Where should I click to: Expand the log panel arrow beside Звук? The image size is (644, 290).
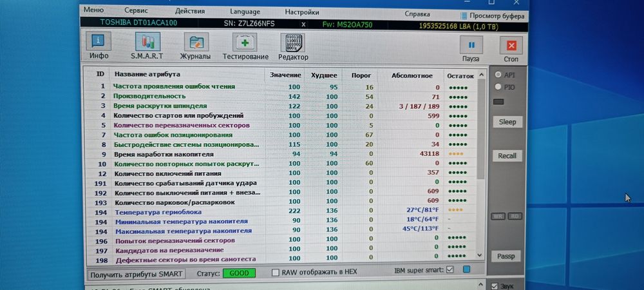coord(481,284)
